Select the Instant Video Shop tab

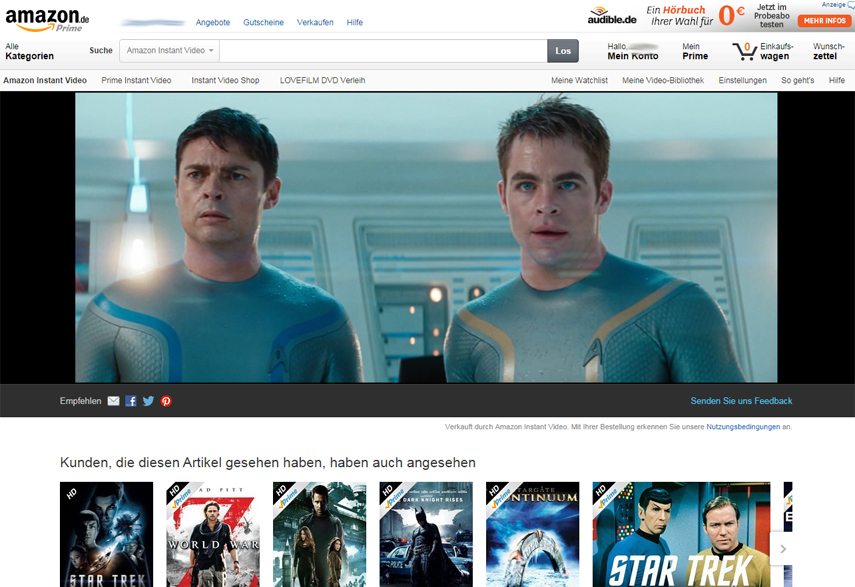225,80
